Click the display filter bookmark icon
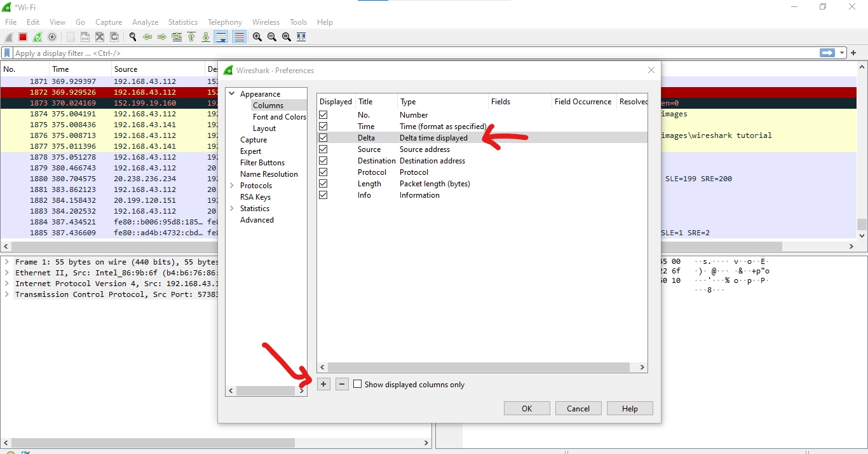This screenshot has height=454, width=868. (7, 53)
